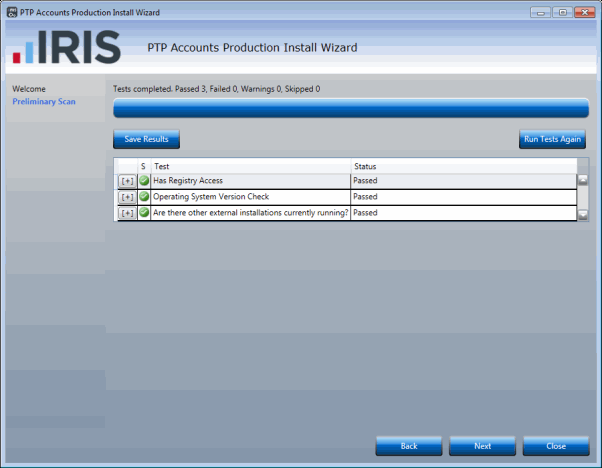Click the 'Tests completed' summary text
Screen dimensions: 602x468
coord(217,89)
